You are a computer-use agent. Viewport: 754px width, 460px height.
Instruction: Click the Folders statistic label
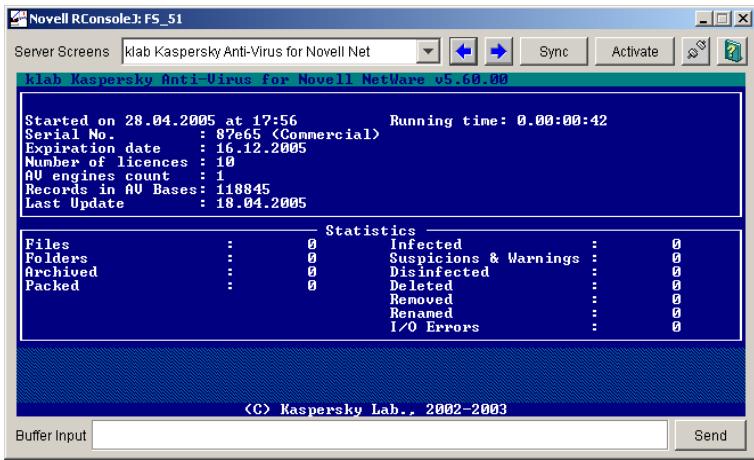tap(56, 258)
